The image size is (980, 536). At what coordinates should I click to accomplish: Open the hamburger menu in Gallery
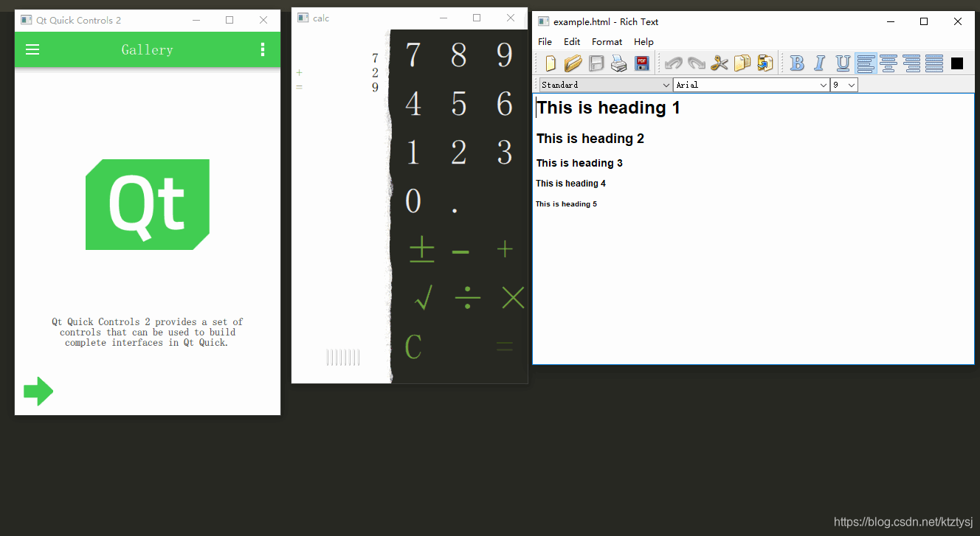tap(32, 49)
